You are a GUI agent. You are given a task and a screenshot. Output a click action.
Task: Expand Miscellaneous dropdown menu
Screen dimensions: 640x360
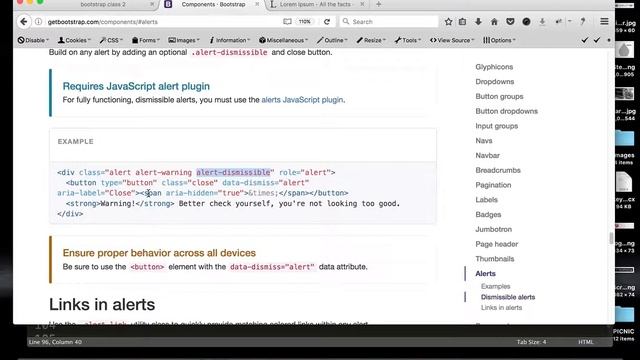click(x=283, y=40)
